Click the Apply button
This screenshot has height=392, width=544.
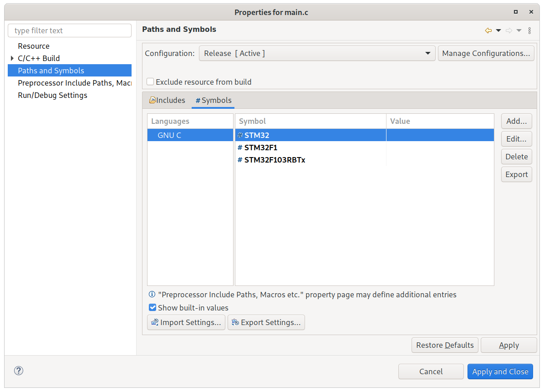508,345
